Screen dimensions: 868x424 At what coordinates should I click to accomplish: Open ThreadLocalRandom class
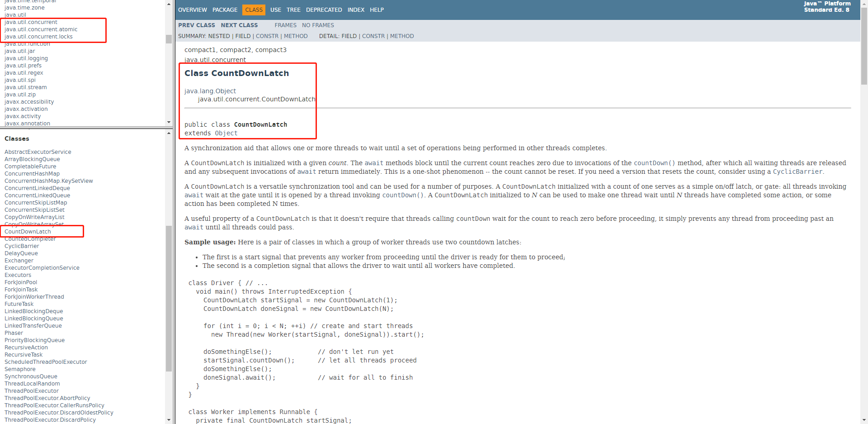32,384
